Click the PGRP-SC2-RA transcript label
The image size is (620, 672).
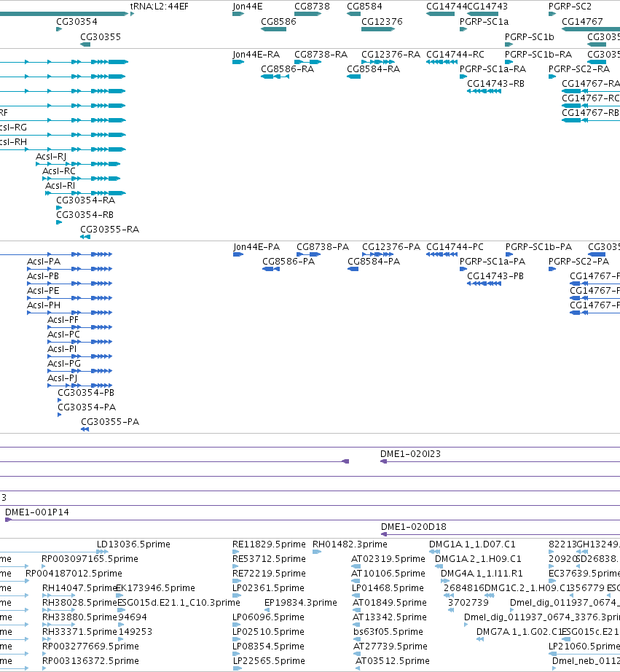(x=579, y=69)
